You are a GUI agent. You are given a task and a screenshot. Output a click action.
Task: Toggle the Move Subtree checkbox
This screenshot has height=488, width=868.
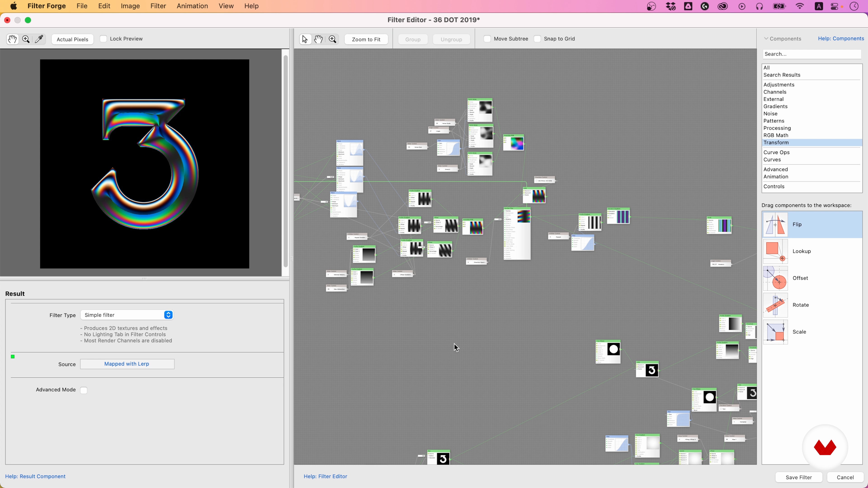click(x=487, y=39)
